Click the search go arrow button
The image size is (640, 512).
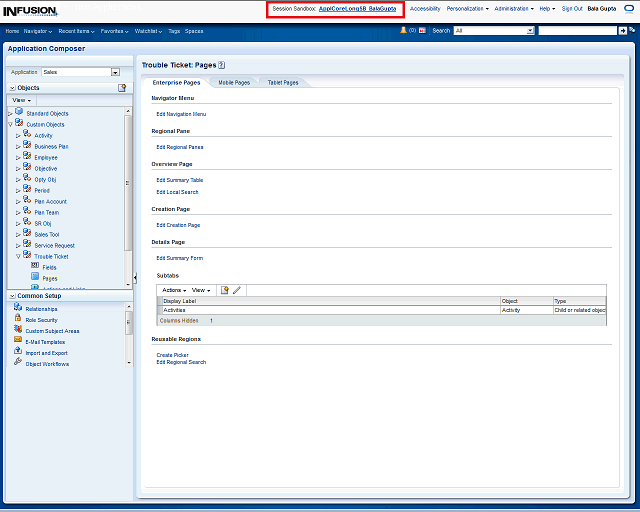coord(622,31)
